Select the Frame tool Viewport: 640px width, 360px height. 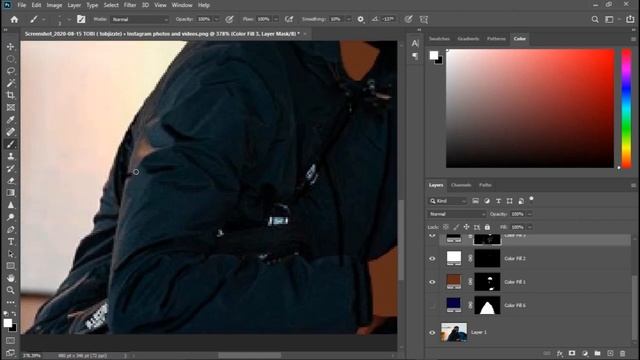11,107
